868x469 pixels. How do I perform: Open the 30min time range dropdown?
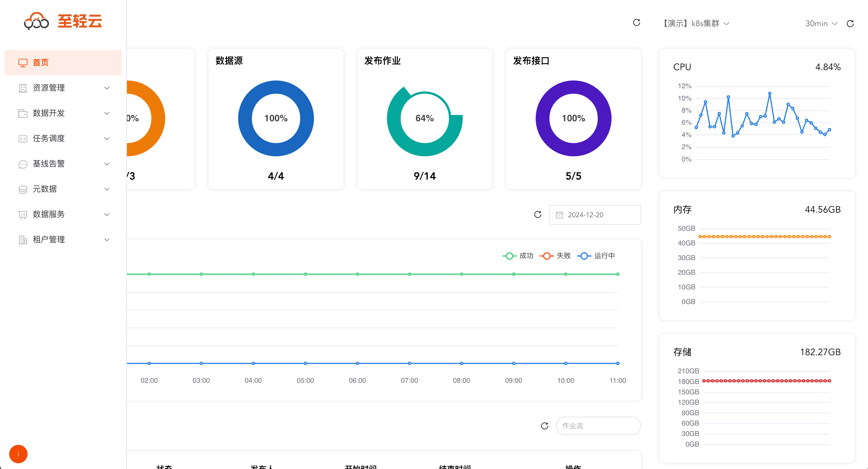point(821,24)
